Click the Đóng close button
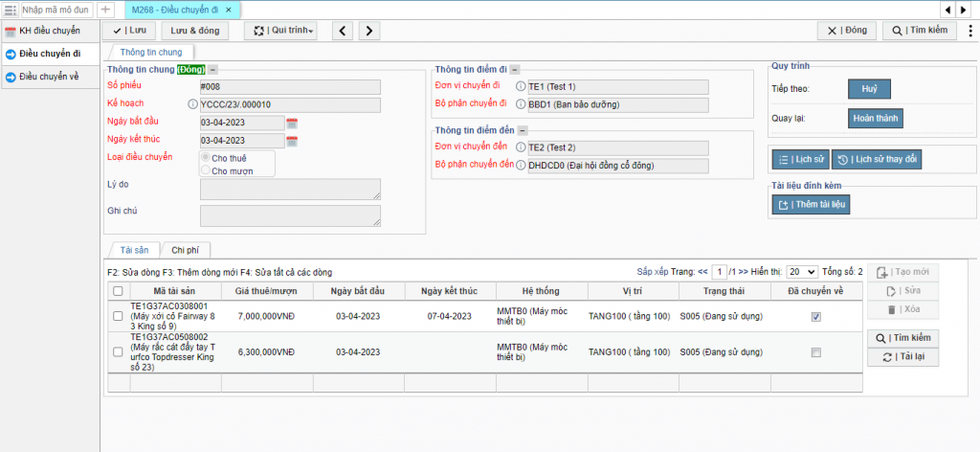 (847, 31)
